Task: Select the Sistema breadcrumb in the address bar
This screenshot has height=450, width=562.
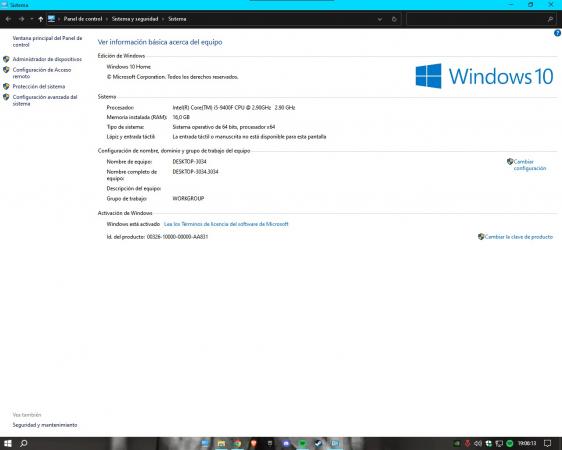Action: coord(177,19)
